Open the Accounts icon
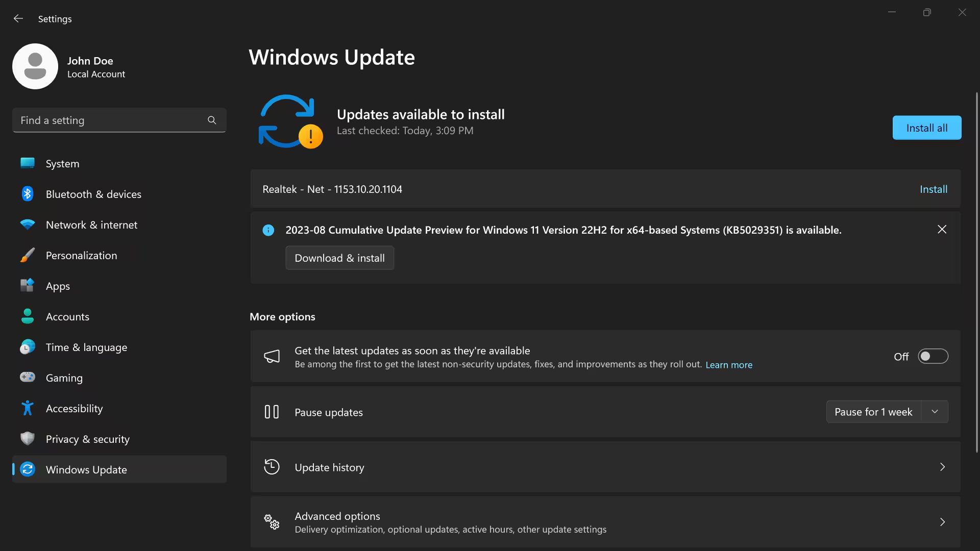980x551 pixels. [27, 316]
